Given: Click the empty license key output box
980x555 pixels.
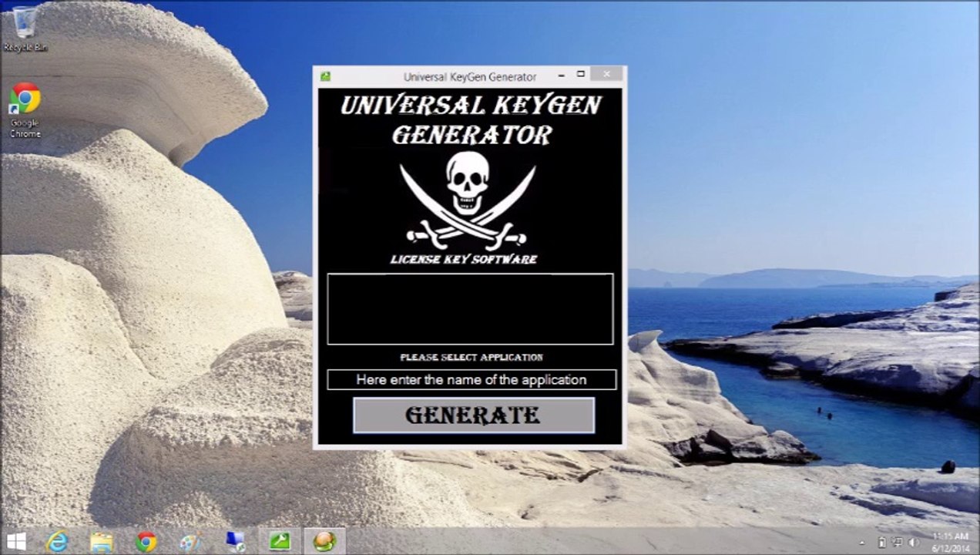Looking at the screenshot, I should (x=470, y=309).
